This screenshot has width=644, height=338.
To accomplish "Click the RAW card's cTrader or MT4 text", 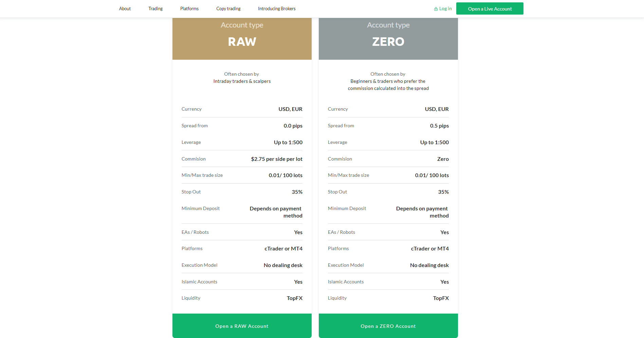I will click(283, 248).
